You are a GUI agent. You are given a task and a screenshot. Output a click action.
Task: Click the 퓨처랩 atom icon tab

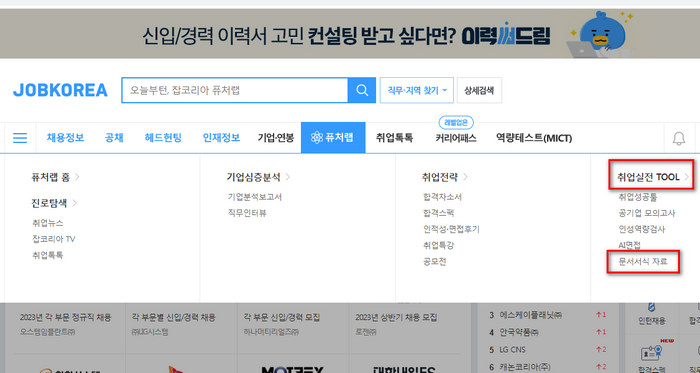pos(333,137)
